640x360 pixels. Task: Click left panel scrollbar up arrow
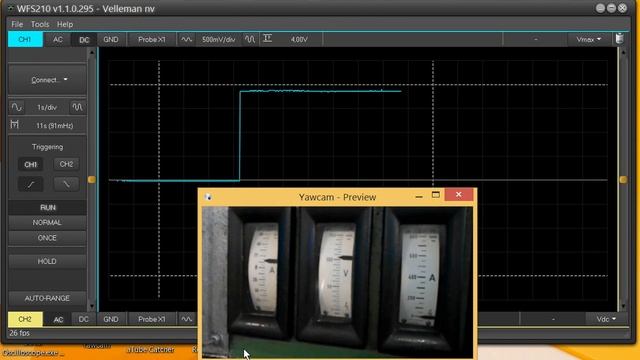[x=92, y=53]
